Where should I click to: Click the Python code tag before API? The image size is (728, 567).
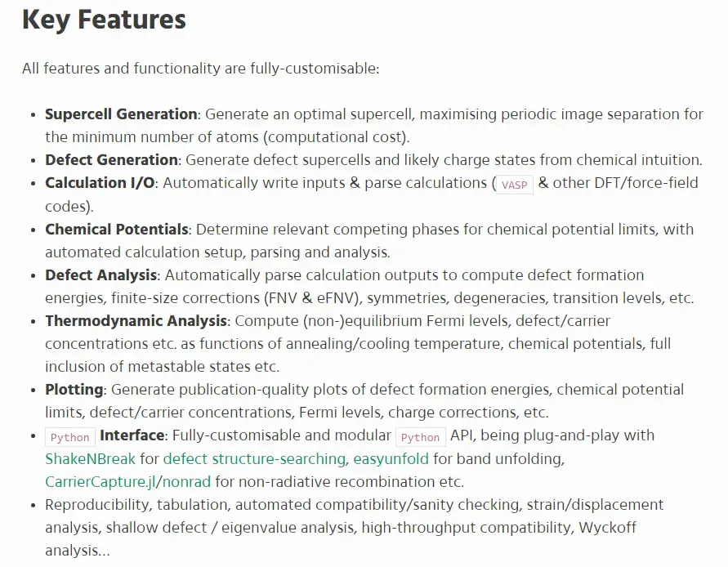pyautogui.click(x=421, y=437)
